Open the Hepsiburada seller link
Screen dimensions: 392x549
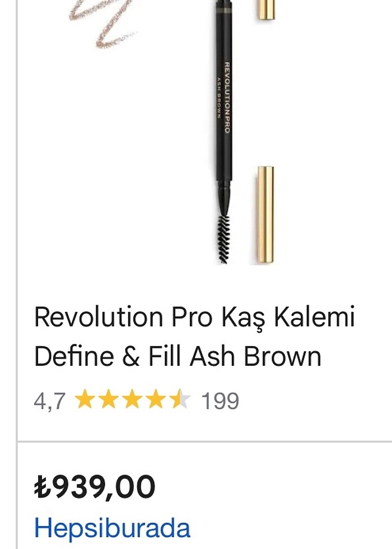pyautogui.click(x=112, y=528)
